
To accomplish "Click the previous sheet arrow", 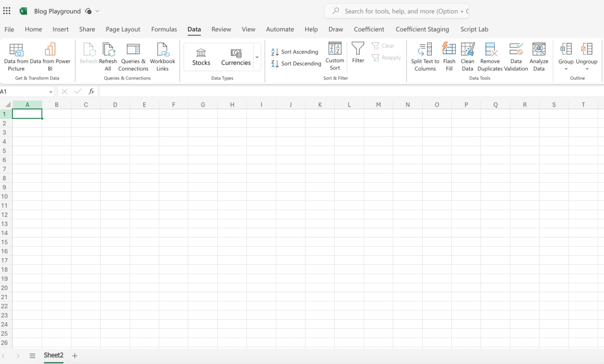I will click(x=3, y=356).
